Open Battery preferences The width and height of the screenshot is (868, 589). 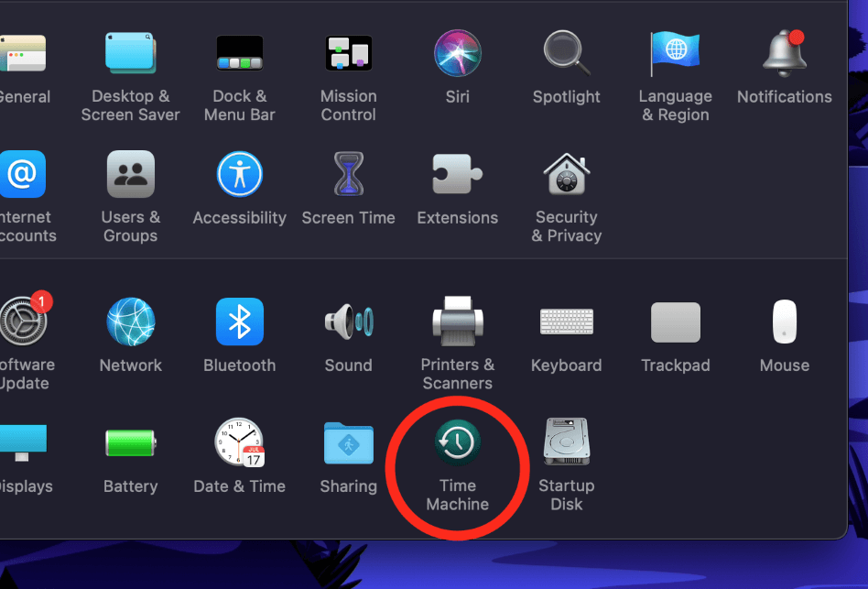[131, 442]
